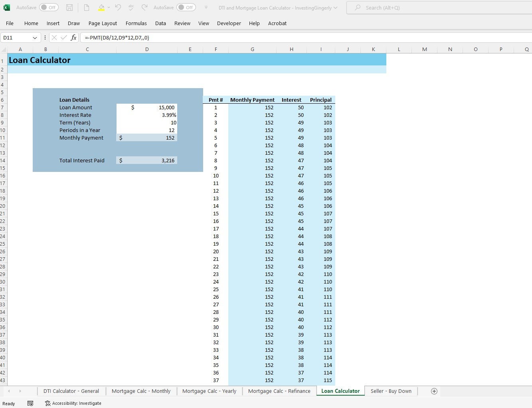The width and height of the screenshot is (532, 408).
Task: Click the Redo icon
Action: pyautogui.click(x=144, y=7)
